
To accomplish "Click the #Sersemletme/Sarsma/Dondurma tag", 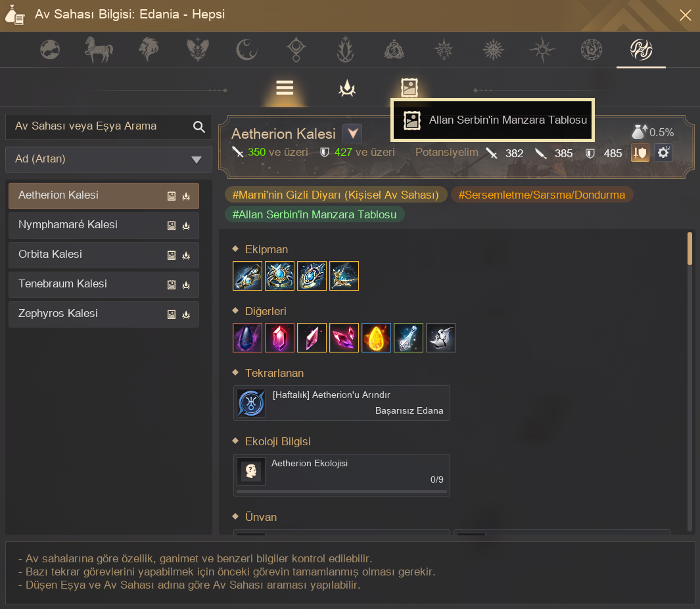I will (542, 195).
